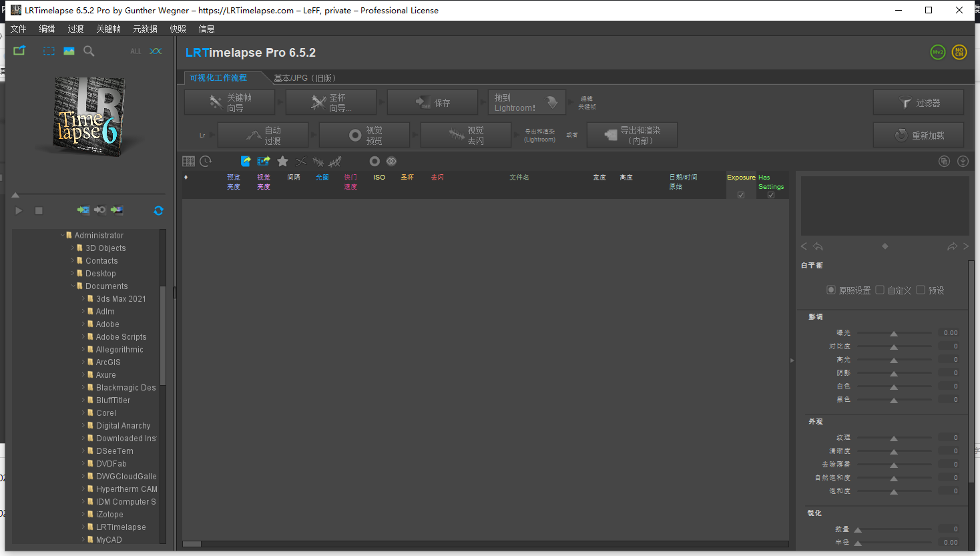
Task: Click the 过滤器 filter button
Action: [919, 102]
